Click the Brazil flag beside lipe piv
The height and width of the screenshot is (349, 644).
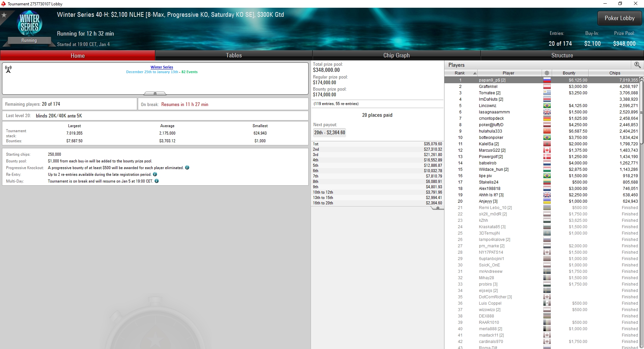547,176
